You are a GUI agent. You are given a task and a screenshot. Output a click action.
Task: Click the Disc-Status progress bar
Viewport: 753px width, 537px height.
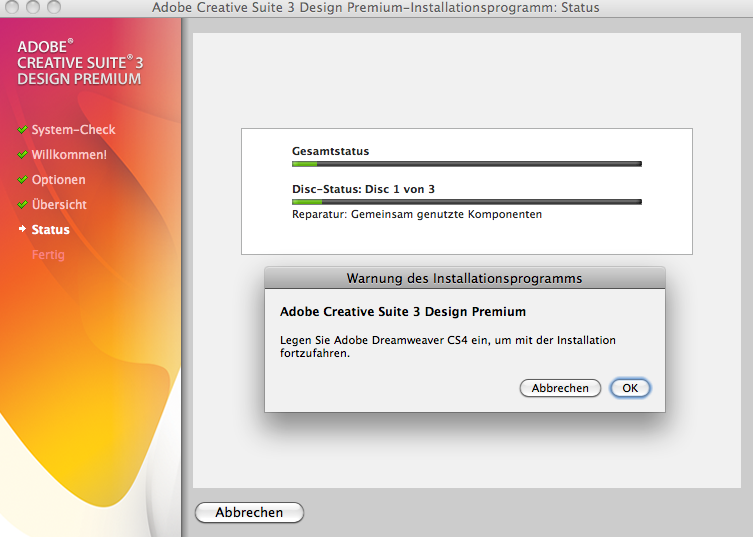pos(467,202)
